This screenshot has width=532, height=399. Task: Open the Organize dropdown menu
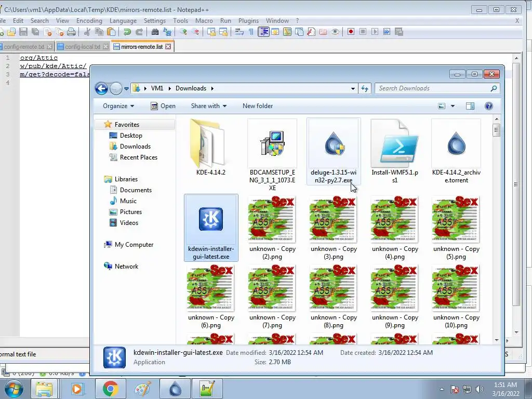(x=118, y=106)
